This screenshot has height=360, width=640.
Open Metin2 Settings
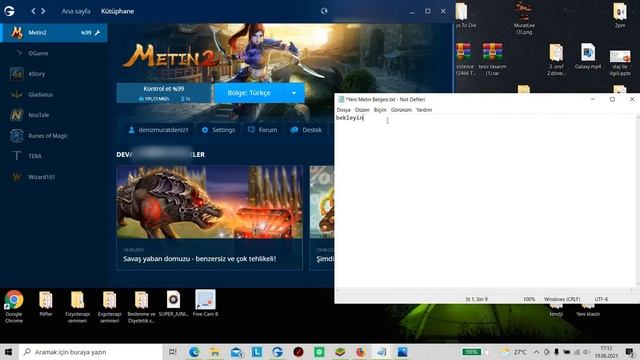(x=218, y=130)
